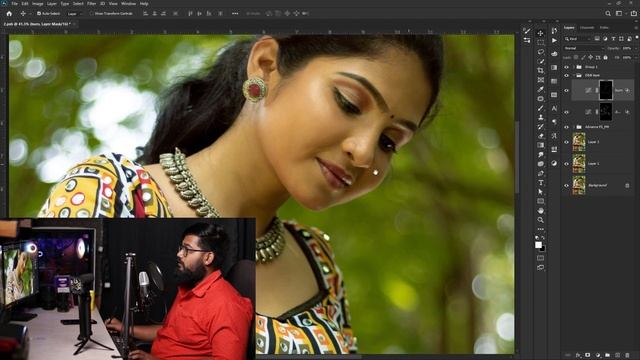Select the Burn layer's black mask thumbnail
The height and width of the screenshot is (360, 640).
(606, 90)
